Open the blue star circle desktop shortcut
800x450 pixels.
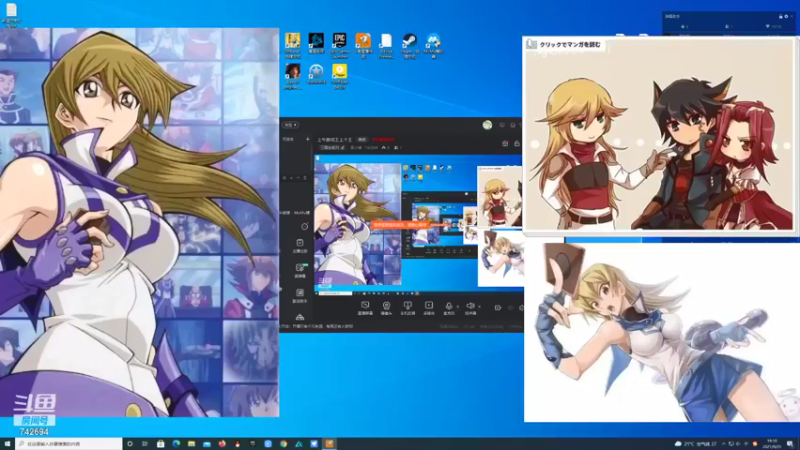tap(316, 74)
